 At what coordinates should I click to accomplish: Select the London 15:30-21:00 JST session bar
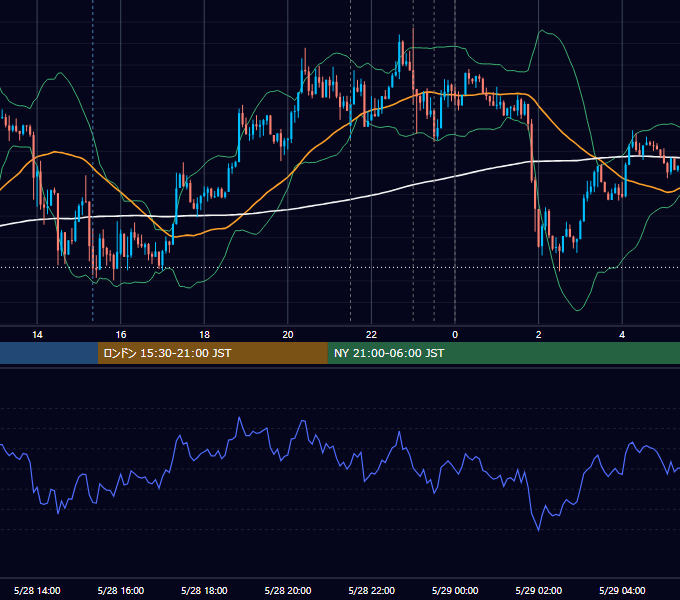tap(212, 353)
